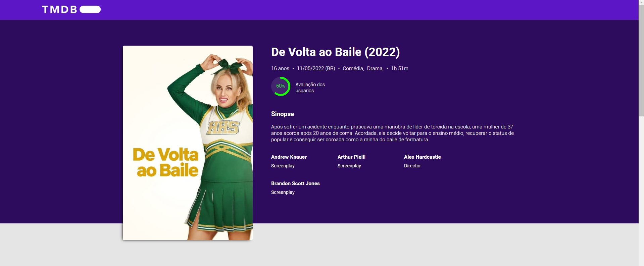Screen dimensions: 644x266
Task: Click the movie title De Volta ao Baile (2022)
Action: tap(335, 52)
